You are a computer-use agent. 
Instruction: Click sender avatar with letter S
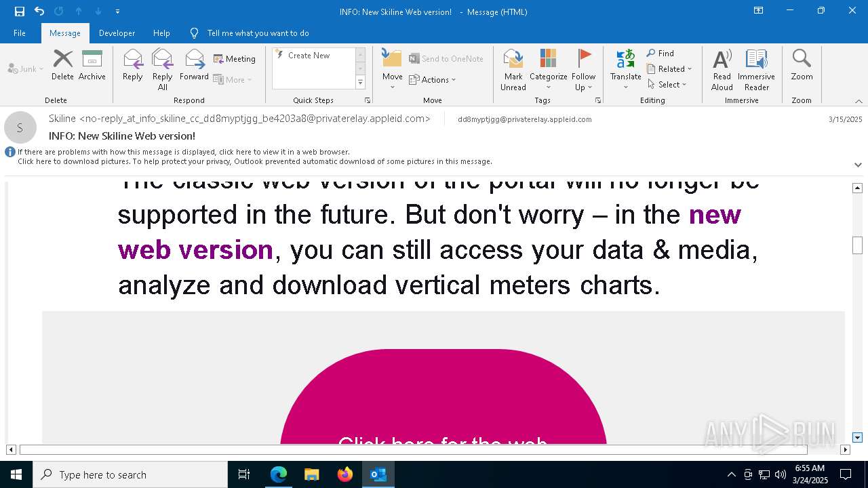coord(20,127)
